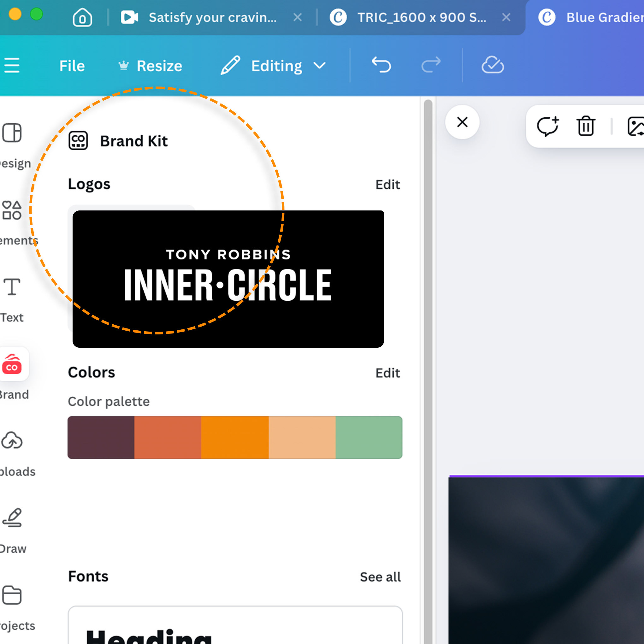Select the Brand sidebar icon
644x644 pixels.
13,364
